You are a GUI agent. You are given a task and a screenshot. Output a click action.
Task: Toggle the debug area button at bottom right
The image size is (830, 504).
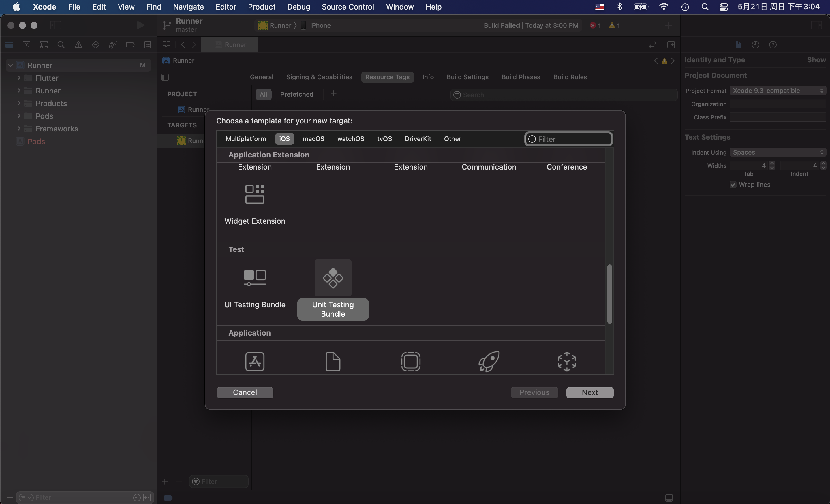point(669,498)
